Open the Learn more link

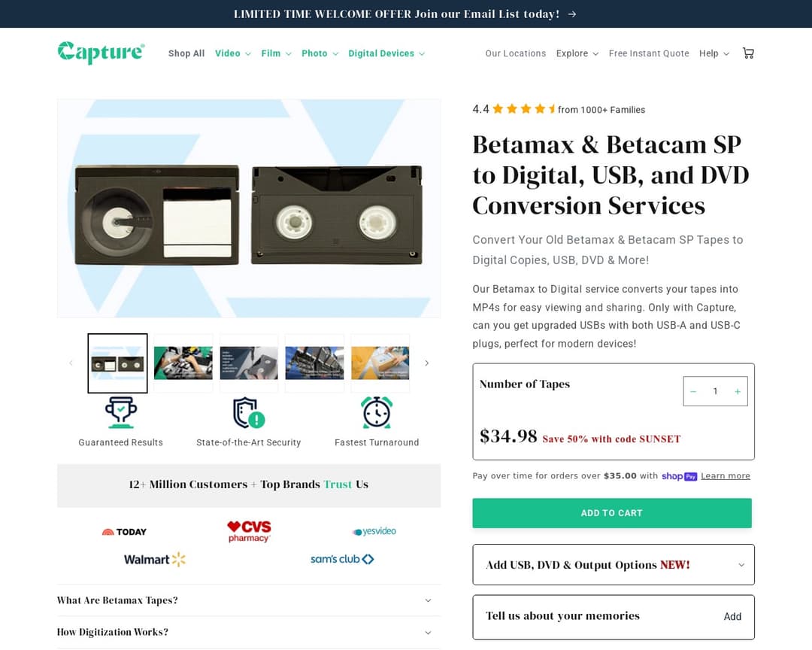(x=725, y=475)
